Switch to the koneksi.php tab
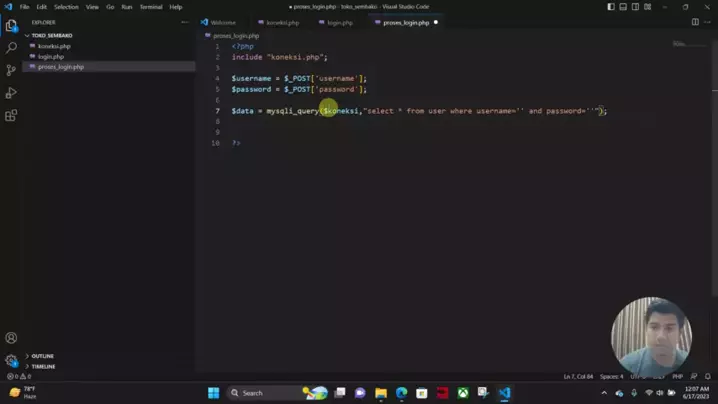This screenshot has width=718, height=404. pyautogui.click(x=282, y=22)
